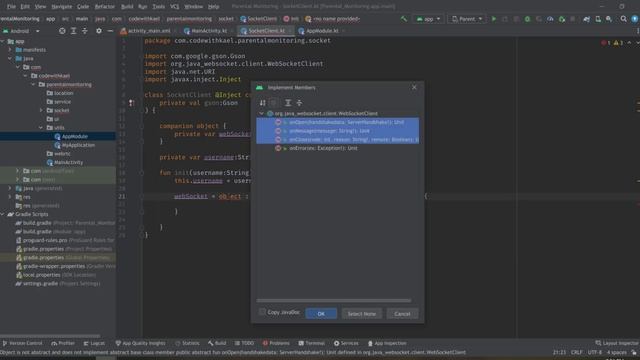Open the Build menu
Screen dimensions: 640x360
(x=127, y=7)
